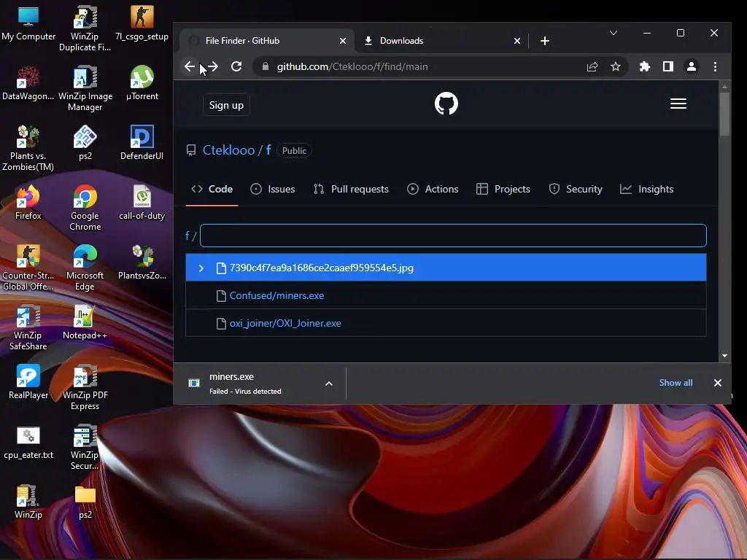Go to Pull requests tab
747x560 pixels.
[x=351, y=189]
